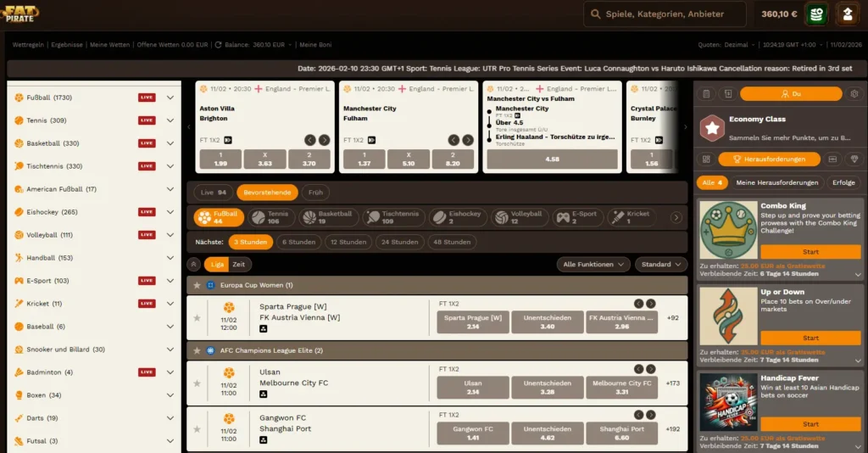Select the E-Sport 2 sport filter
Image resolution: width=868 pixels, height=453 pixels.
[577, 218]
